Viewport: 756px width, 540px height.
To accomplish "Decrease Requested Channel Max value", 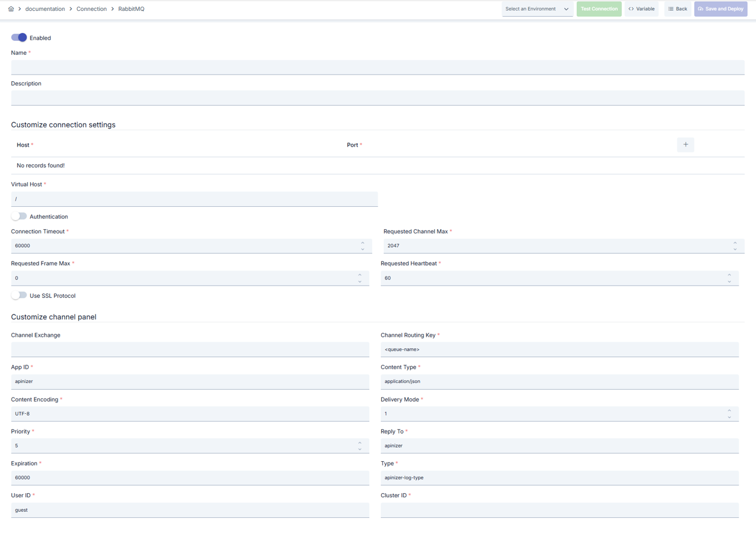I will (x=735, y=249).
